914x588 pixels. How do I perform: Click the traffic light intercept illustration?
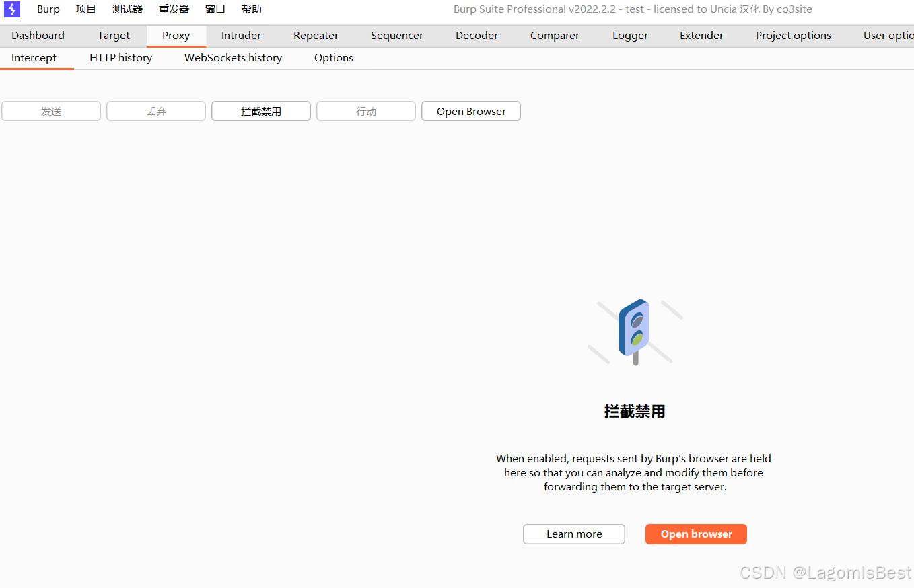(x=635, y=332)
